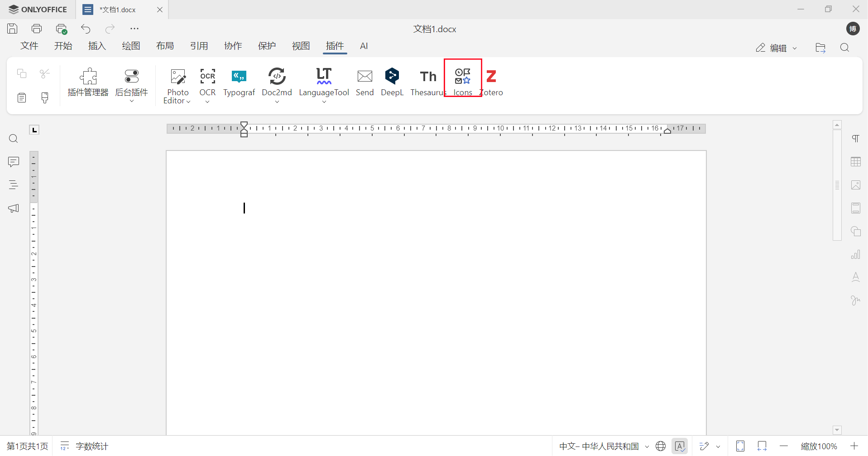Toggle track changes in status bar
The width and height of the screenshot is (868, 456).
(x=703, y=446)
